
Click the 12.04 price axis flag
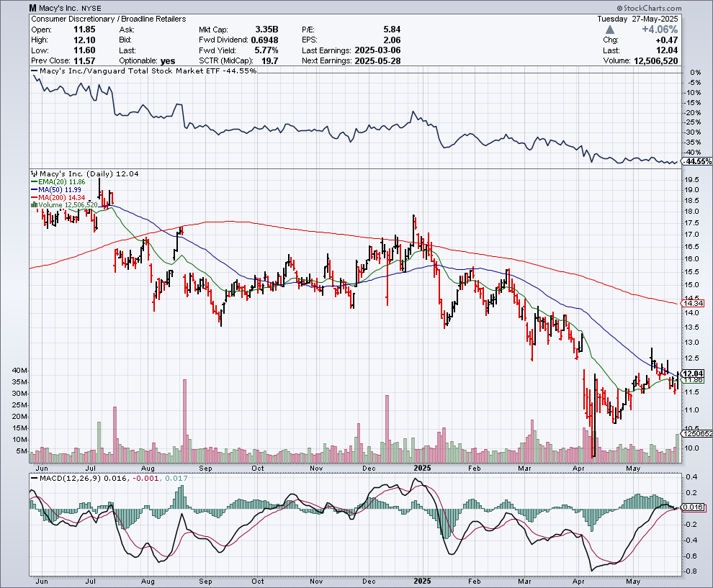coord(693,374)
